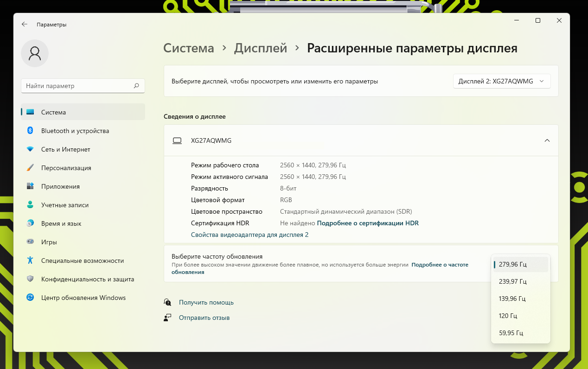Navigate to Система breadcrumb

tap(189, 48)
